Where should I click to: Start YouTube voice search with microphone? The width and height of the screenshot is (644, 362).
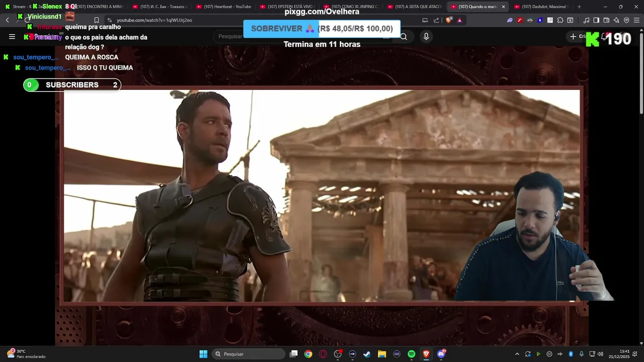(x=426, y=36)
